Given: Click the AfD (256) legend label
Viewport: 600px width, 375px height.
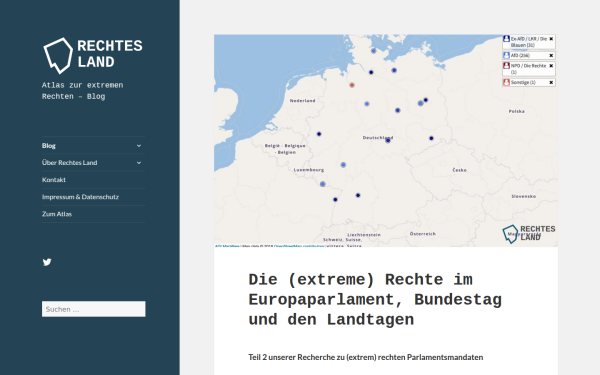Looking at the screenshot, I should click(x=520, y=55).
